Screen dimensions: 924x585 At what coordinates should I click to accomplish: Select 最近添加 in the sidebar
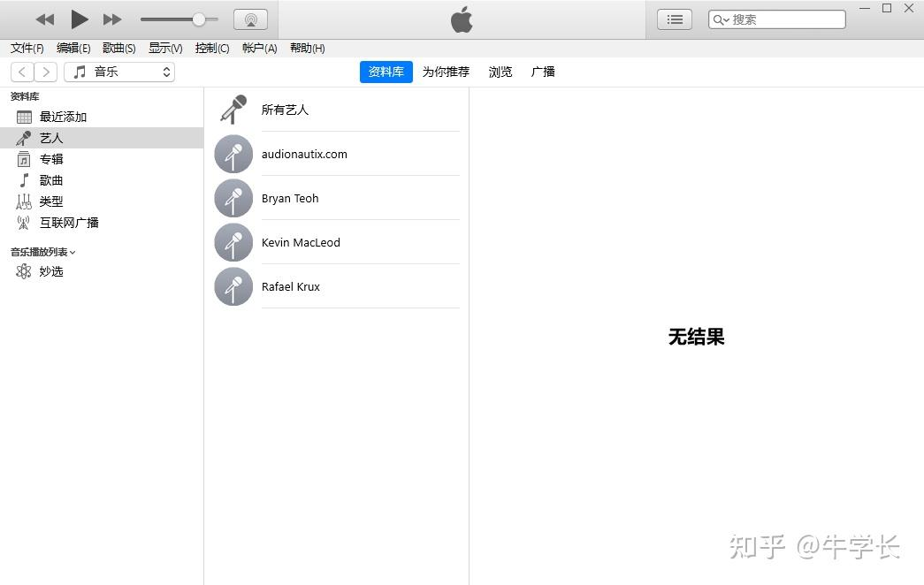pos(63,117)
